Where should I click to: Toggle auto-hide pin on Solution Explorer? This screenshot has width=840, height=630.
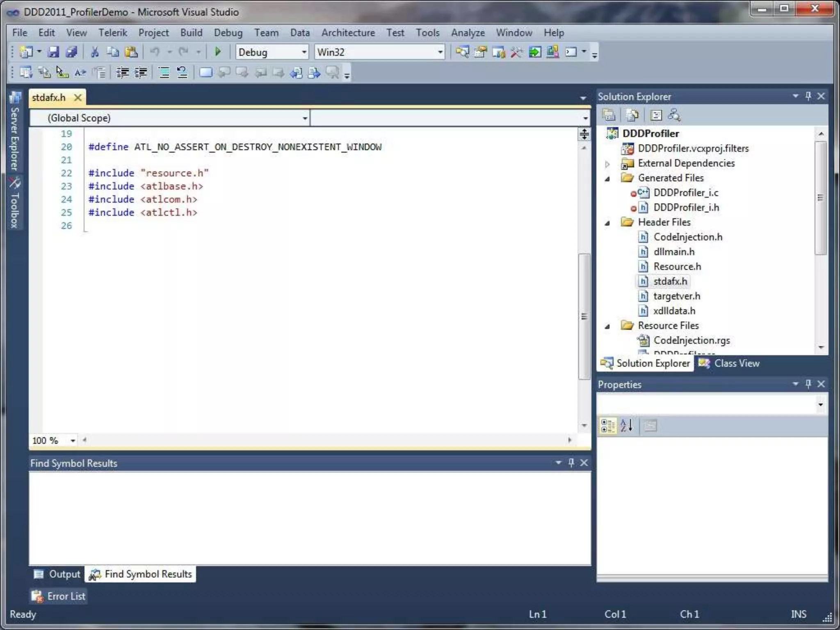[x=808, y=96]
